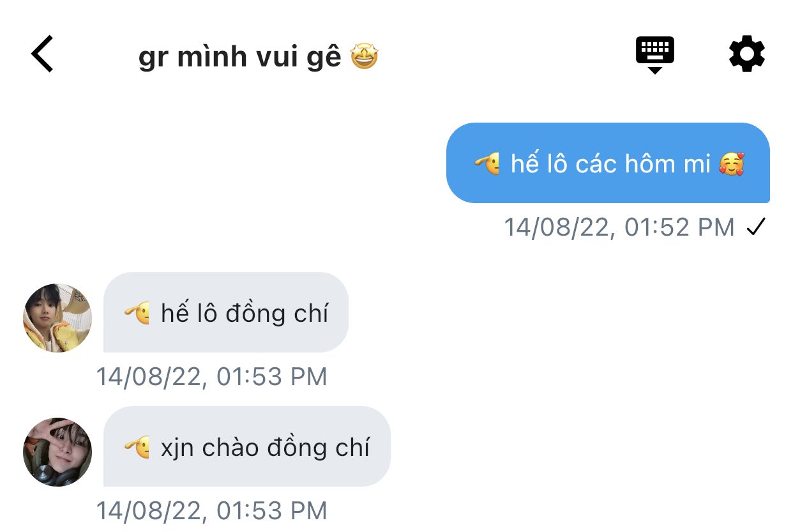793x532 pixels.
Task: Tap timestamp under "hế lô đồng chí"
Action: click(211, 377)
